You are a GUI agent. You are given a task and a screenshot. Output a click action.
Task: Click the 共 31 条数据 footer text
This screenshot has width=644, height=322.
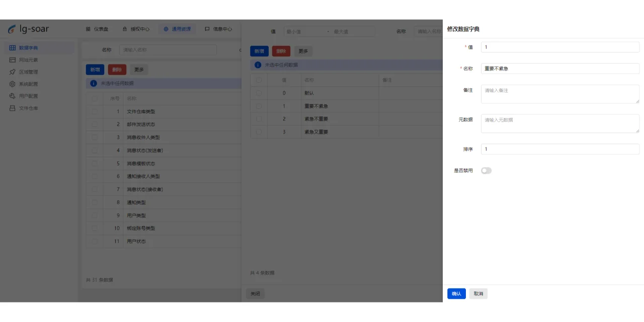tap(100, 280)
